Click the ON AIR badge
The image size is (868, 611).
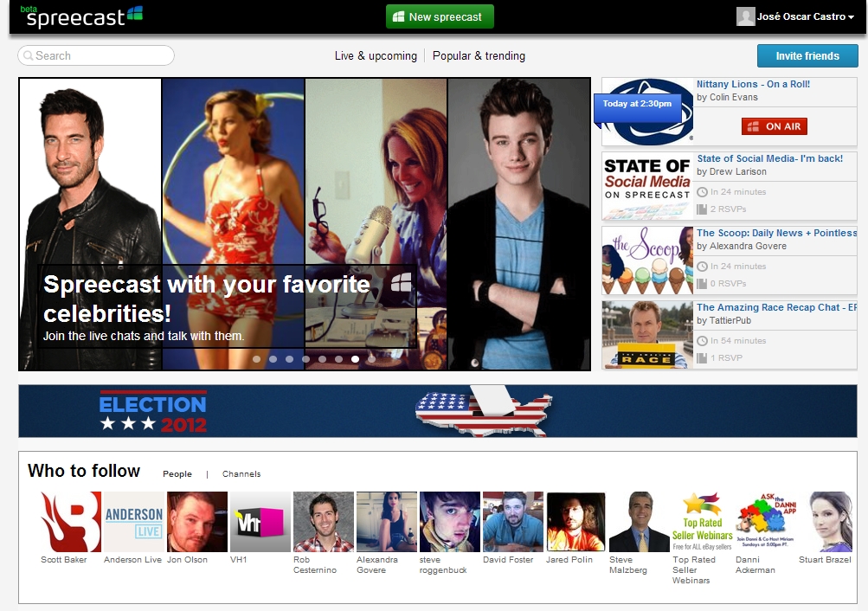tap(774, 126)
